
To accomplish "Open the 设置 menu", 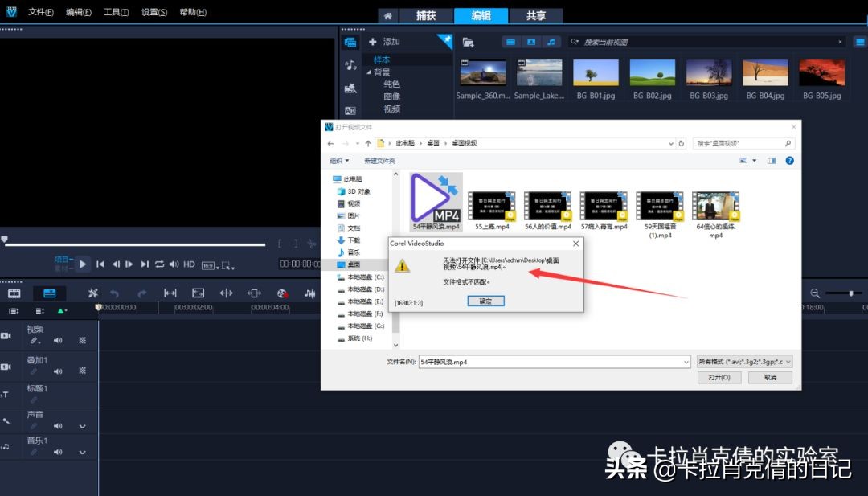I will (153, 11).
